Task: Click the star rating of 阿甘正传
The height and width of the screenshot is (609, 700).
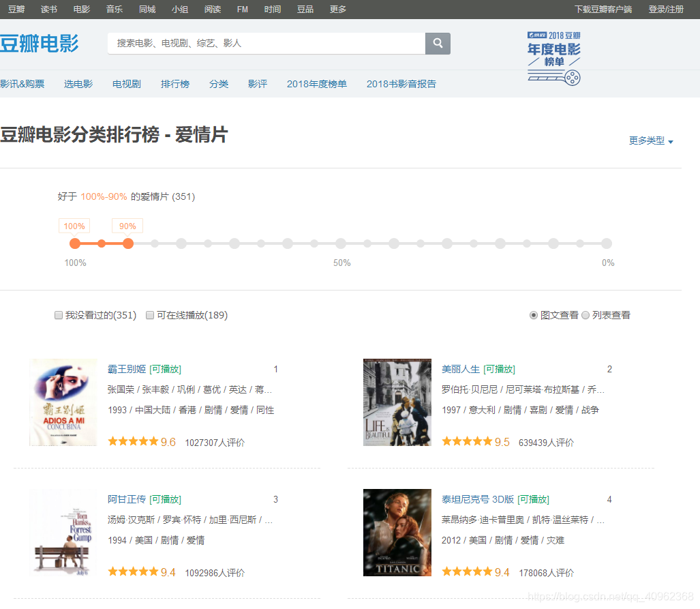Action: coord(133,572)
